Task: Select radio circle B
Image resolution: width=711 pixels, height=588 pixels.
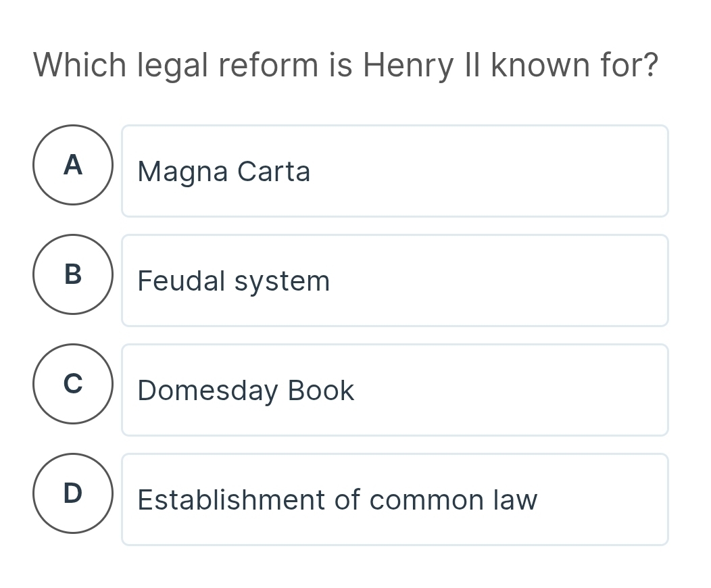Action: click(73, 274)
